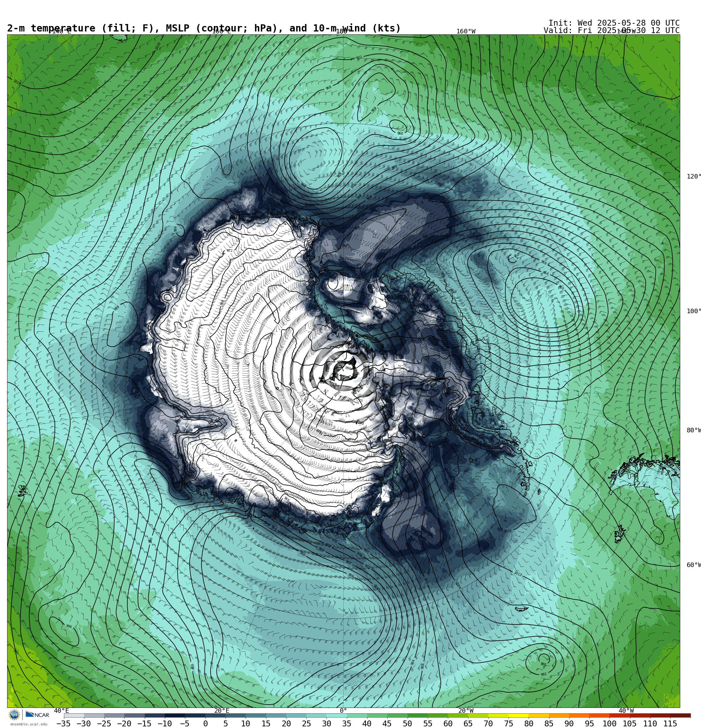Click the 'Valid: Fri 2025-05-30 12 UTC' text
This screenshot has height=728, width=701.
click(x=611, y=31)
